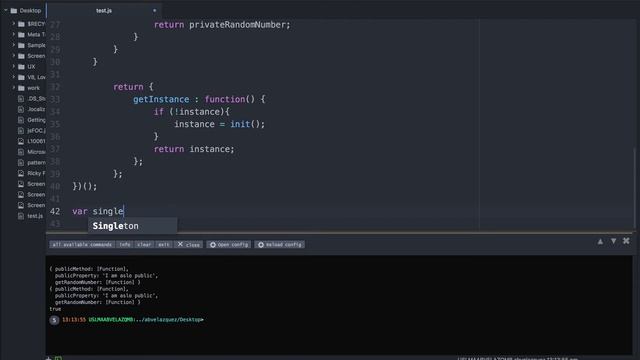640x360 pixels.
Task: Click the terminal 'info' button
Action: (125, 244)
